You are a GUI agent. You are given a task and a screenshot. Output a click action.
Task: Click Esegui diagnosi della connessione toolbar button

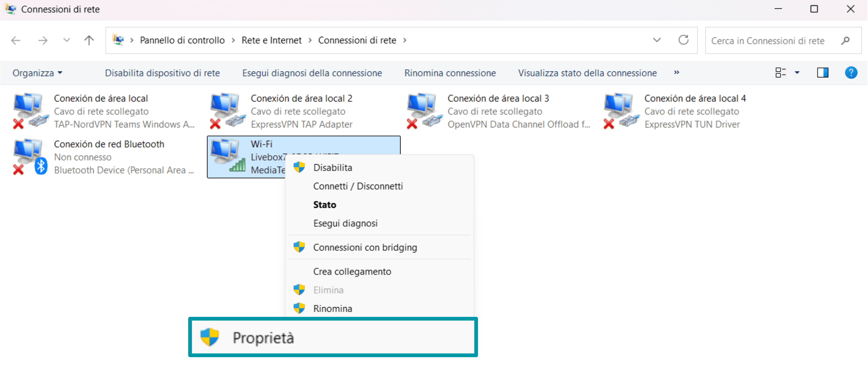(312, 73)
